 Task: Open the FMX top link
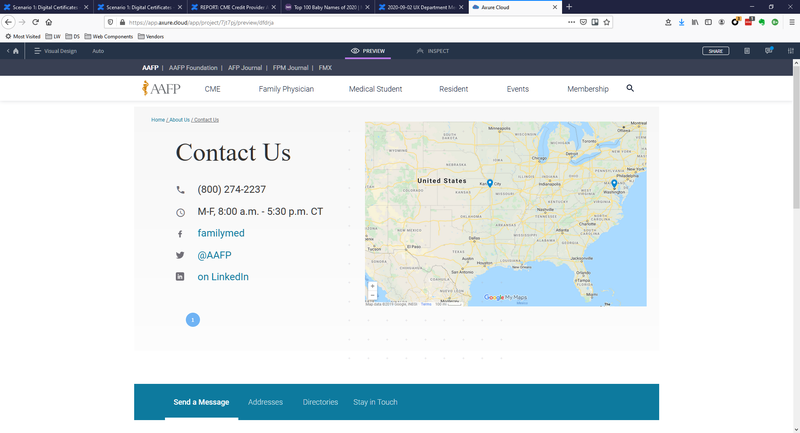325,68
